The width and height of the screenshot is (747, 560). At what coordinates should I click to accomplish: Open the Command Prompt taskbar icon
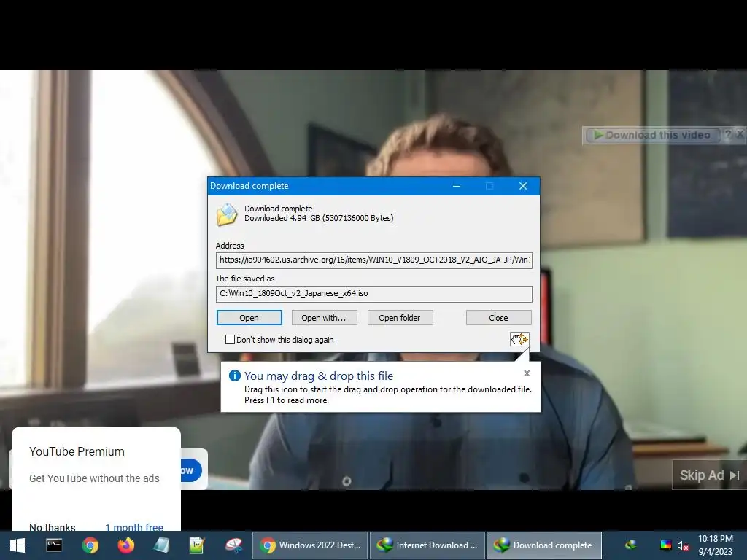point(54,545)
